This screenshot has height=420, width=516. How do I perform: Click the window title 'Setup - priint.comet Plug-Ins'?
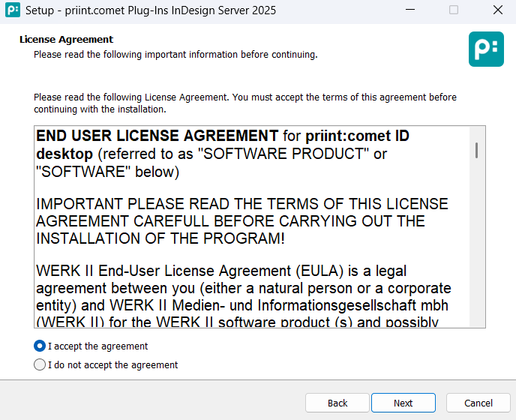tap(151, 10)
